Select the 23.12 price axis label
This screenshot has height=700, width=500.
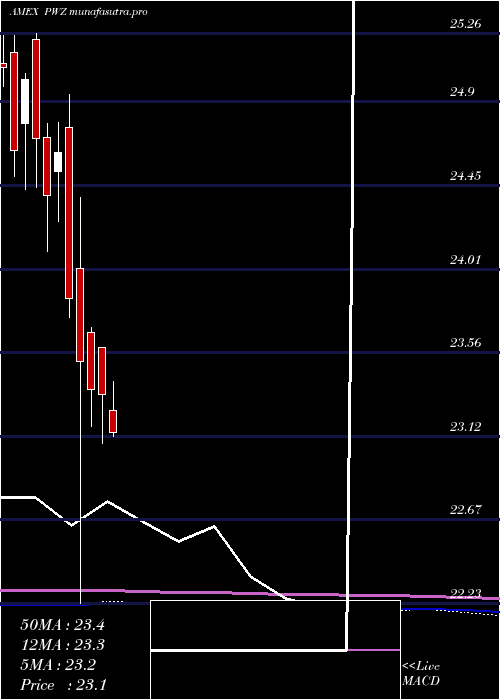point(465,427)
